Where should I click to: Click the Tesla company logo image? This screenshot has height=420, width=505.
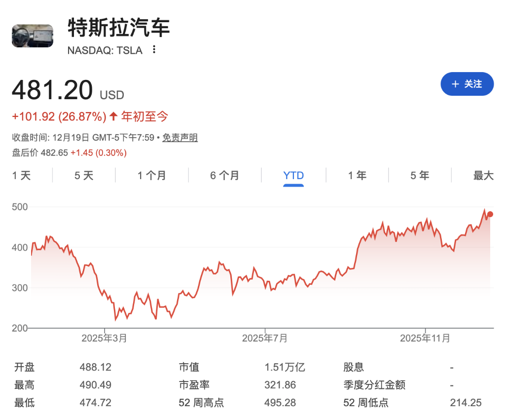[x=32, y=36]
